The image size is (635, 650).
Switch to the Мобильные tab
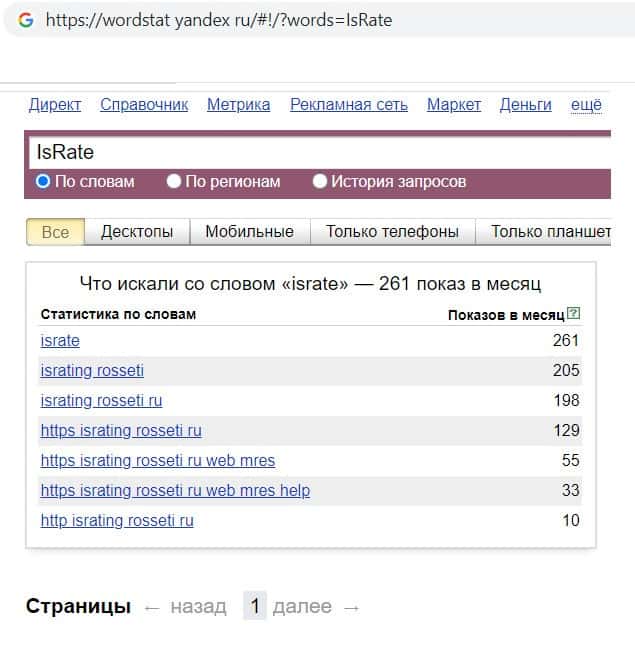point(249,232)
